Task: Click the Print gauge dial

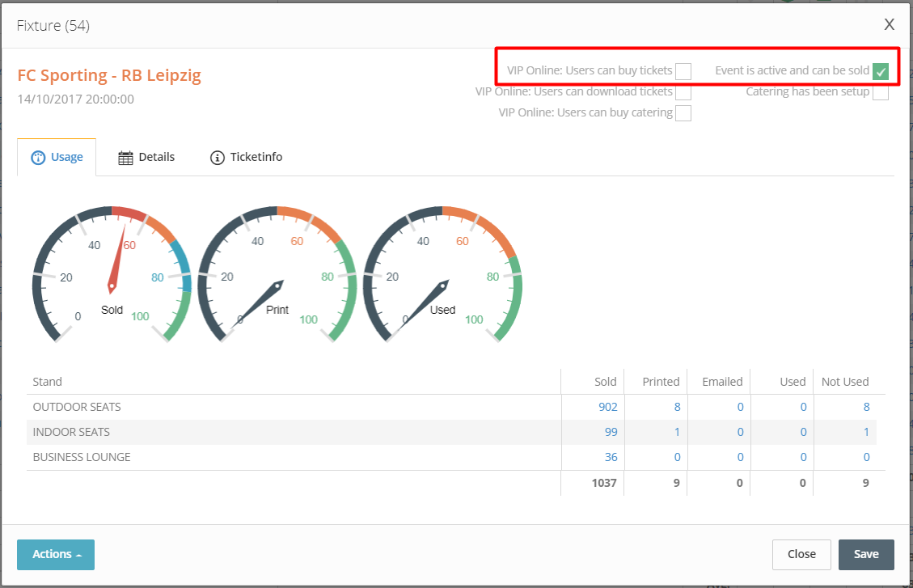Action: (x=277, y=273)
